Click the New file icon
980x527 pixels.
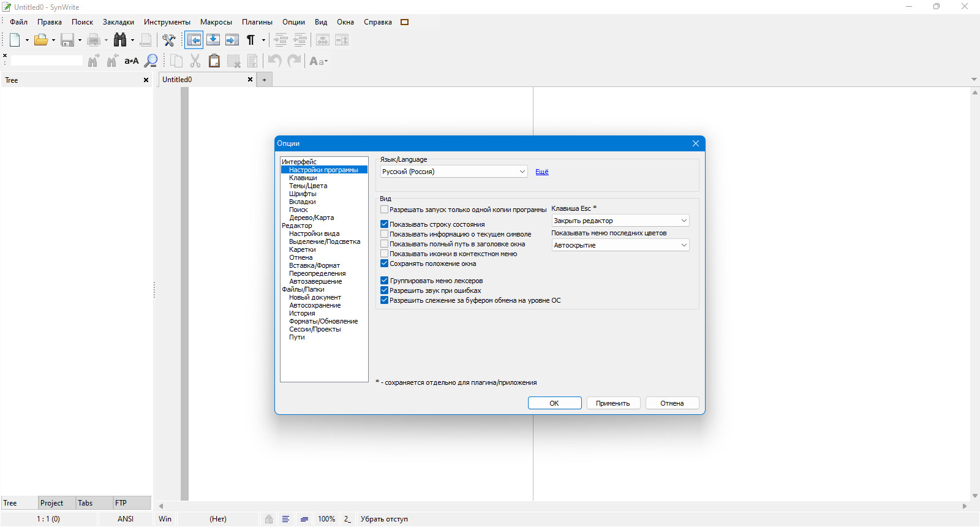15,40
